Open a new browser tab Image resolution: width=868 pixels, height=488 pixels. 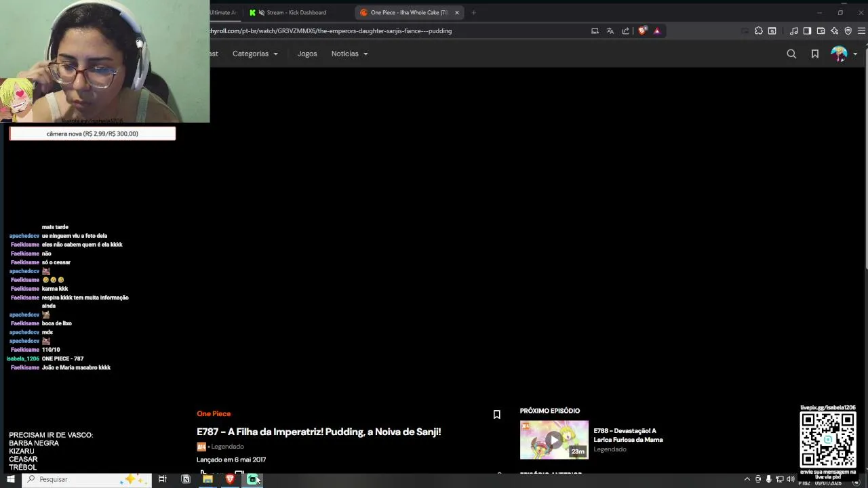point(473,12)
